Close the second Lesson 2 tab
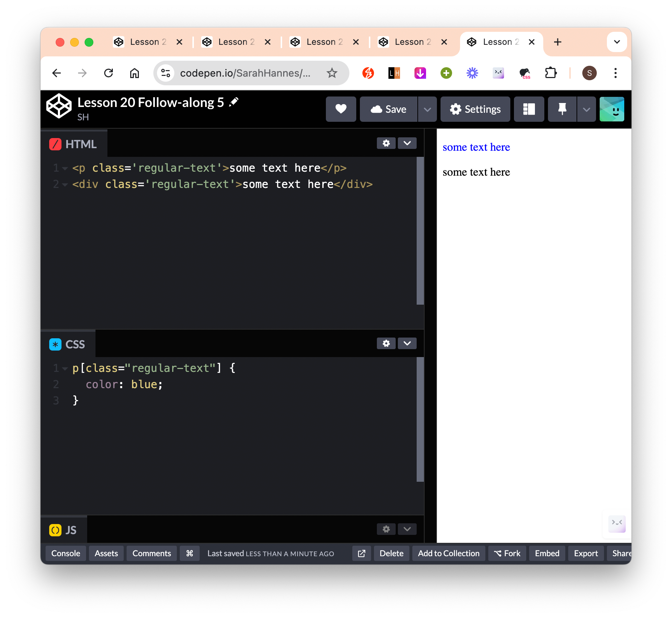 pos(268,42)
